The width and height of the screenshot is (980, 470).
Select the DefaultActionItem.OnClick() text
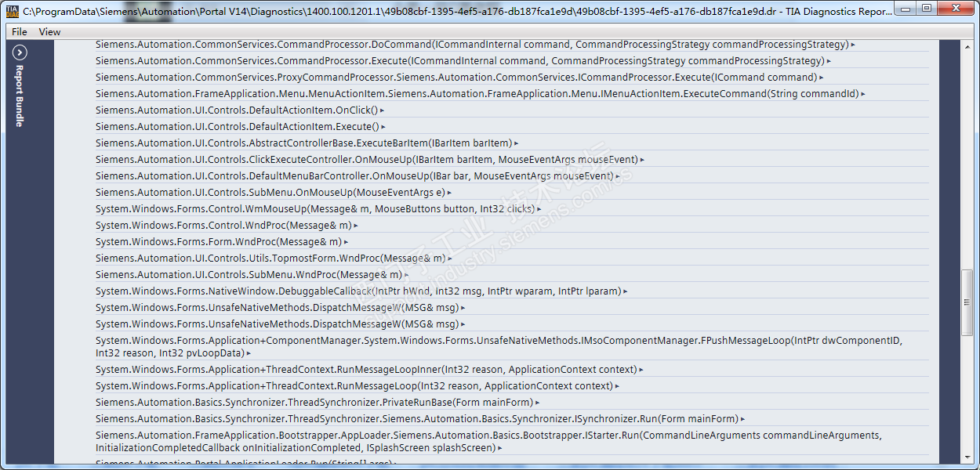click(236, 110)
